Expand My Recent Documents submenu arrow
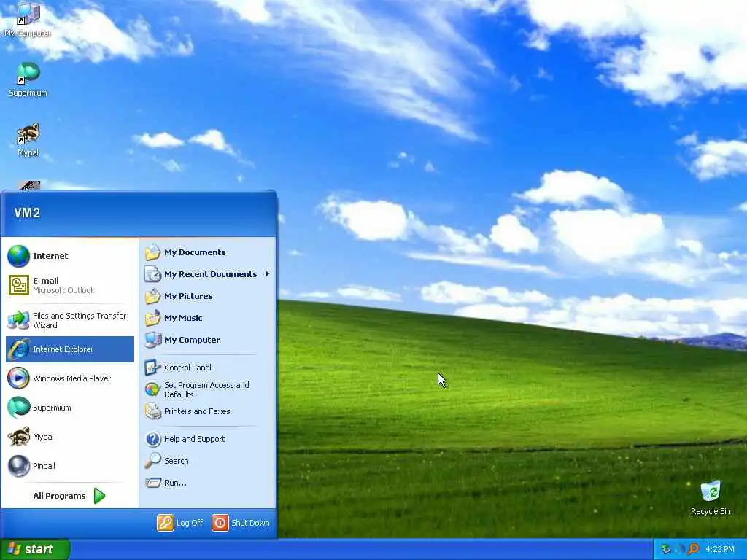The image size is (747, 560). (267, 274)
